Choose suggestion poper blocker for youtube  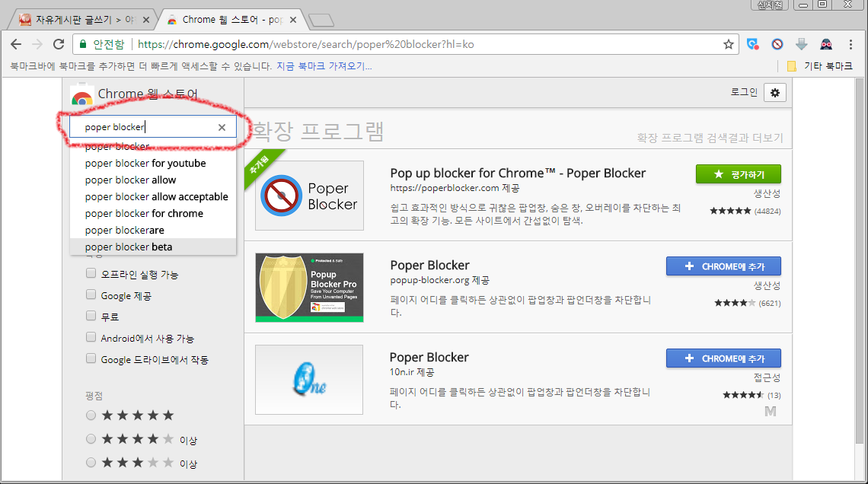click(x=153, y=163)
